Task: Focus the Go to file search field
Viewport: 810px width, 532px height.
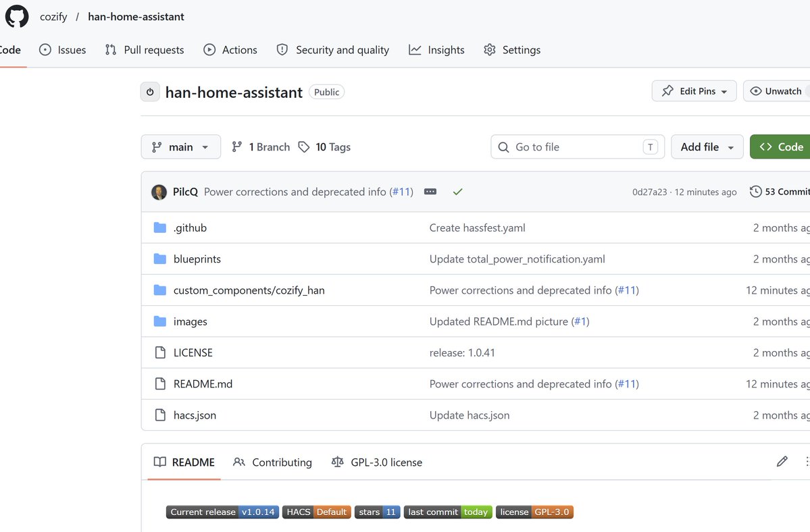Action: [x=578, y=147]
